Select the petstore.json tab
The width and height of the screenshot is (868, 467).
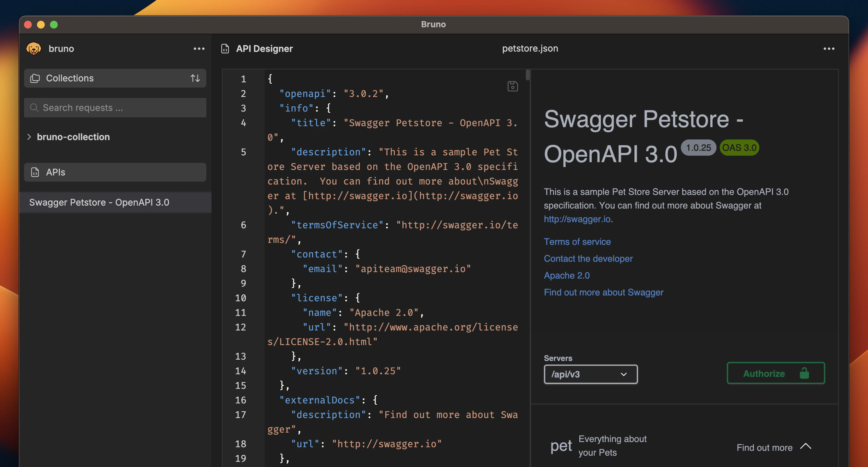coord(530,48)
